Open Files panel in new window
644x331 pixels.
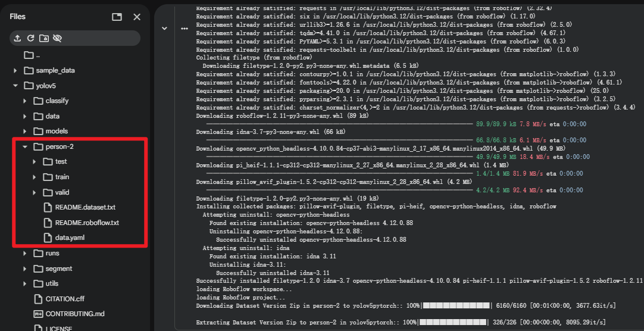click(x=117, y=17)
